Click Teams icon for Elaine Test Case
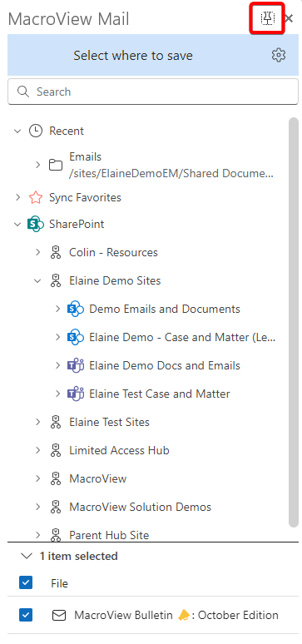Screen dimensions: 302x644 click(76, 394)
